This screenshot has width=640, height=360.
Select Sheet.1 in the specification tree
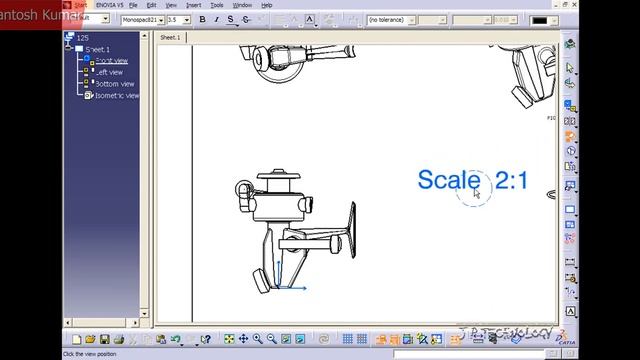pyautogui.click(x=98, y=49)
